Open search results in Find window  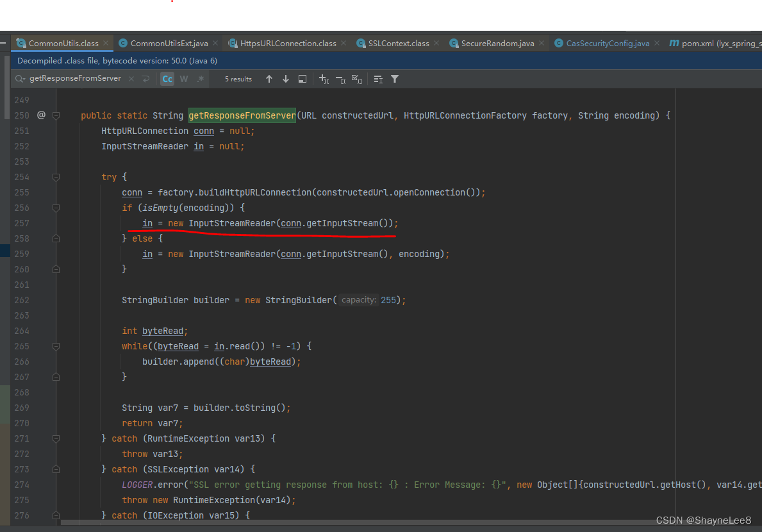[302, 79]
